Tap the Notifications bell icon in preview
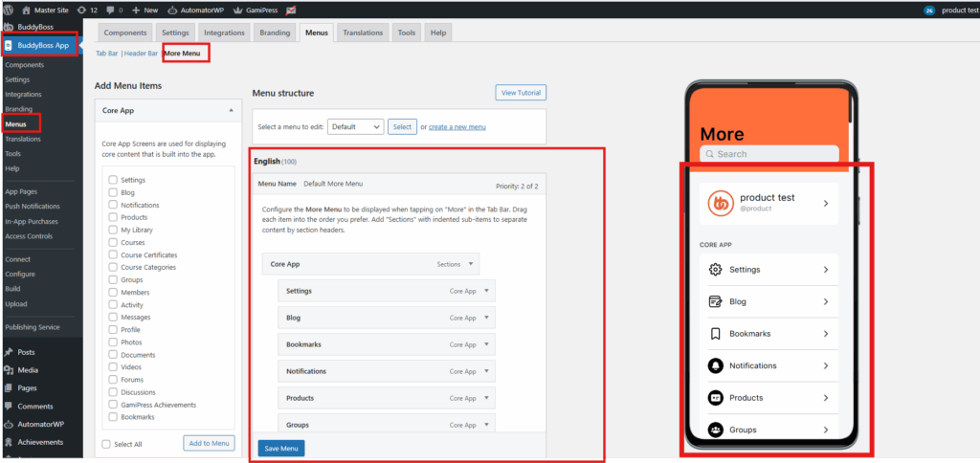 (715, 365)
